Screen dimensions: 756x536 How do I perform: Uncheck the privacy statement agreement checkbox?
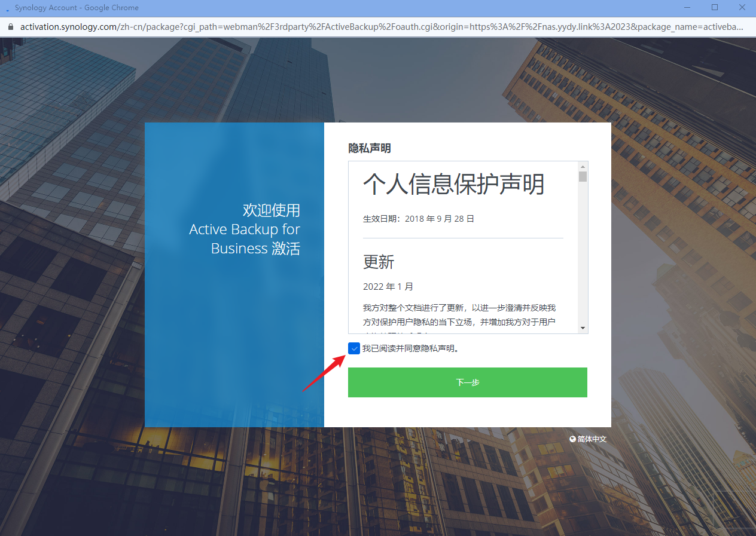pyautogui.click(x=354, y=348)
